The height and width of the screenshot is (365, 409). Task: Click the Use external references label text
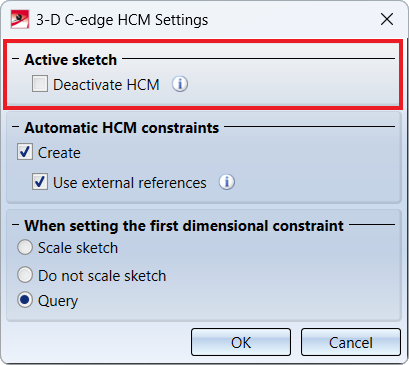tap(130, 183)
